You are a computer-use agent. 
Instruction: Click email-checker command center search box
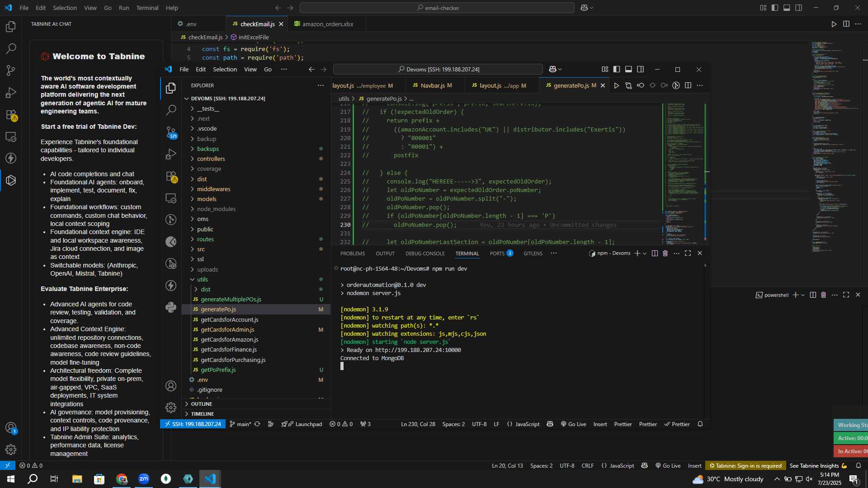point(437,8)
